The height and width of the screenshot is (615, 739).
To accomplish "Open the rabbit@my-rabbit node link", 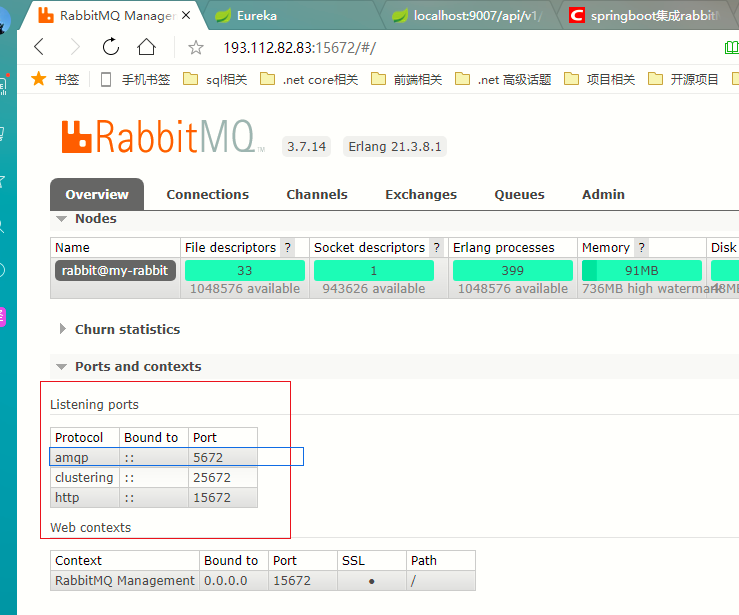I will [115, 271].
